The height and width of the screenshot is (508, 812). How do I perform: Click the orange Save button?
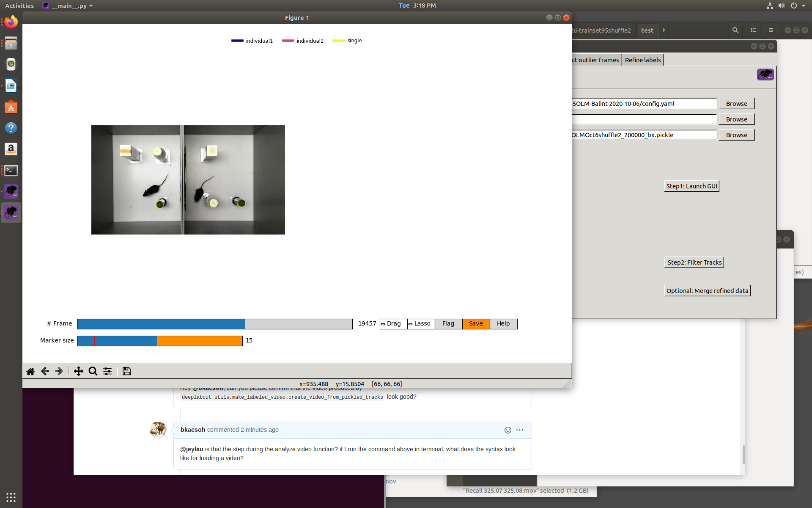(x=476, y=324)
